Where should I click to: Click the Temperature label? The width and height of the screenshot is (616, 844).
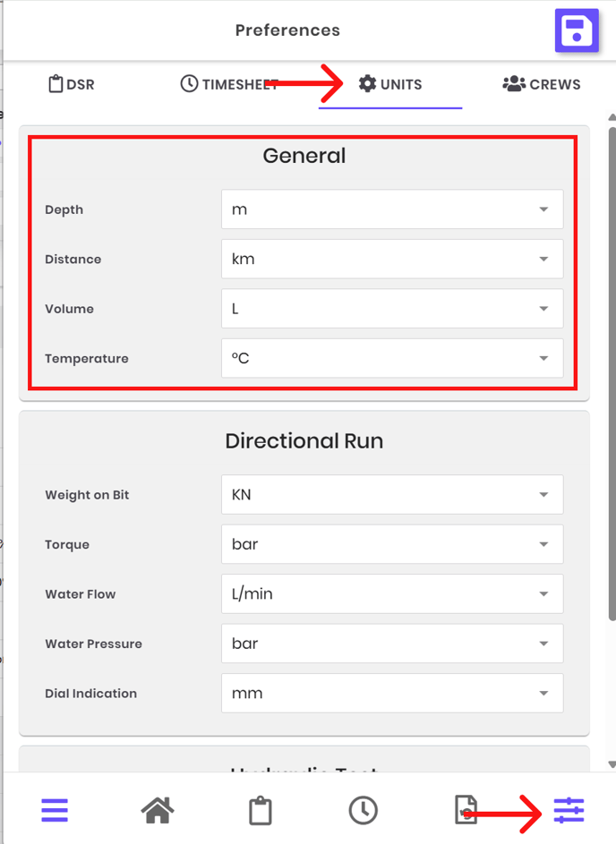tap(87, 359)
